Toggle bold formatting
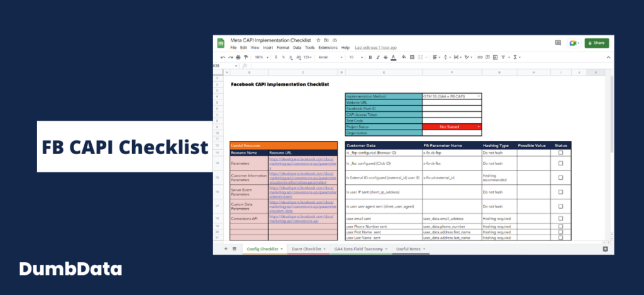This screenshot has height=295, width=644. pyautogui.click(x=370, y=57)
